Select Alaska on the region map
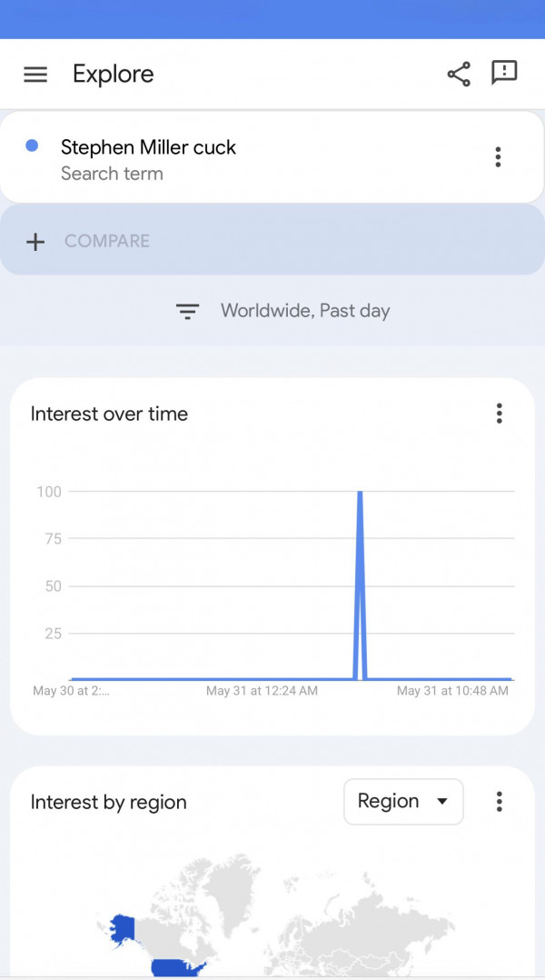This screenshot has width=545, height=980. click(123, 927)
